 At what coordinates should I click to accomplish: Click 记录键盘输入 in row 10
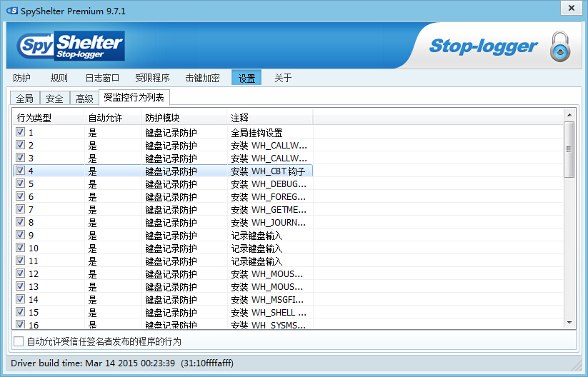pos(256,248)
